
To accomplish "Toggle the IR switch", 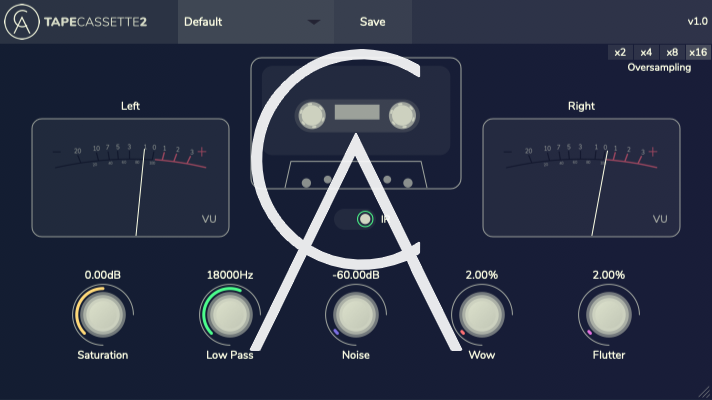I will 354,219.
